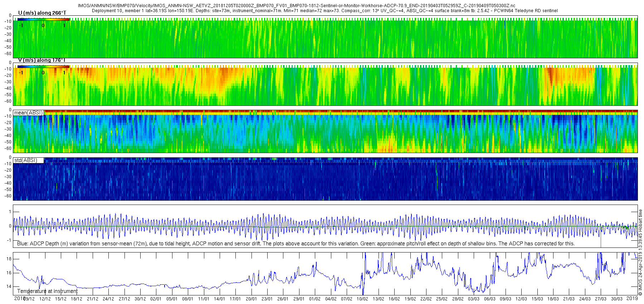Click the '01/02' date tick label
The height and width of the screenshot is (304, 644).
click(315, 299)
